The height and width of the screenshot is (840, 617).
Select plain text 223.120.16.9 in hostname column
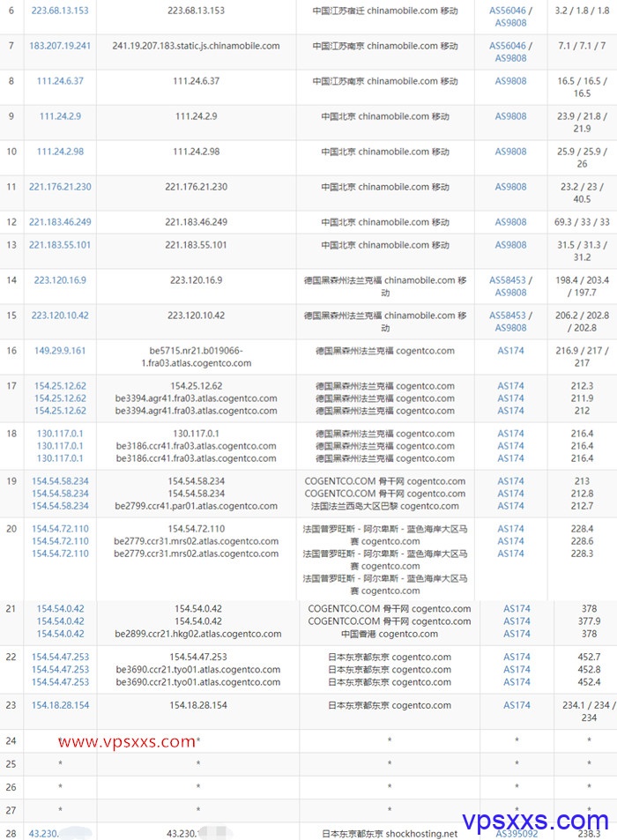pos(196,280)
